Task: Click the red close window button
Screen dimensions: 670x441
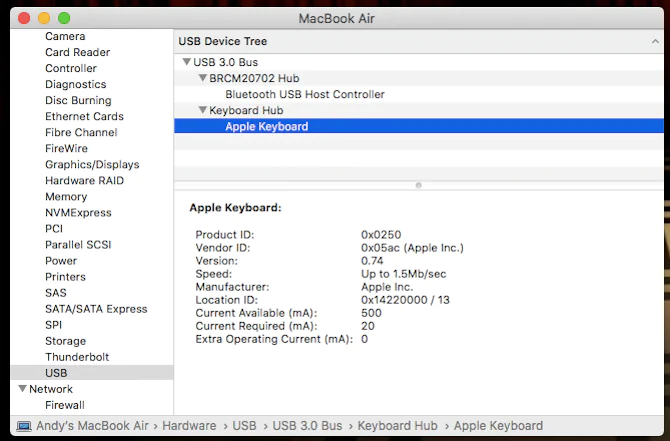Action: point(24,18)
